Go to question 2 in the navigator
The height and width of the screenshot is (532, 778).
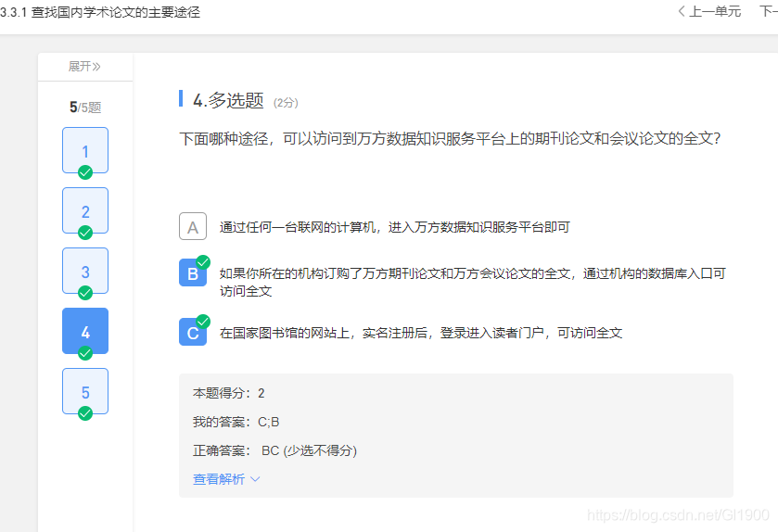85,210
